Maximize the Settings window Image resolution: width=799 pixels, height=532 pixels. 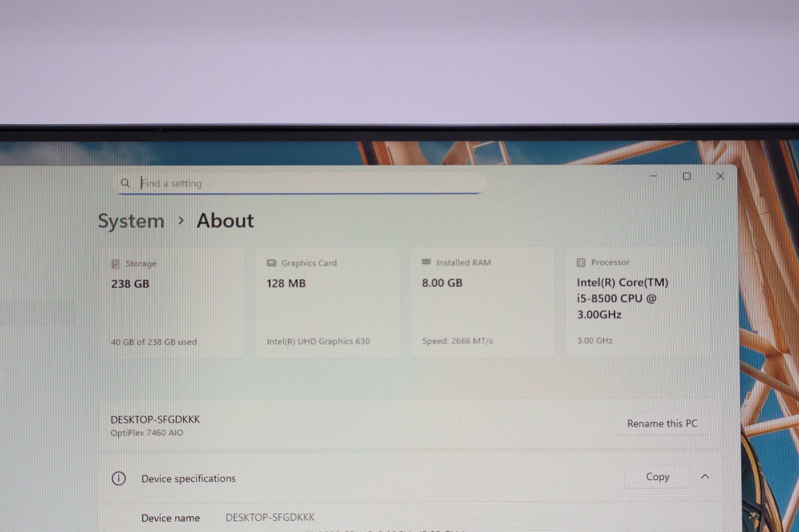tap(687, 176)
